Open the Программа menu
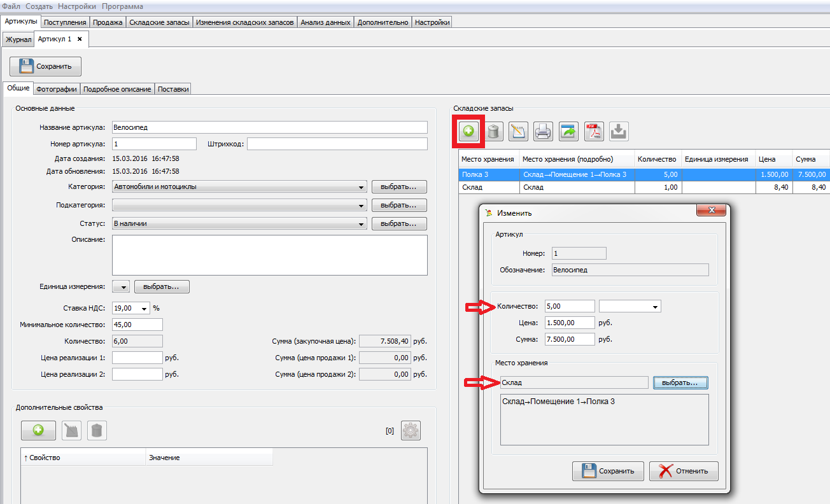 coord(122,6)
